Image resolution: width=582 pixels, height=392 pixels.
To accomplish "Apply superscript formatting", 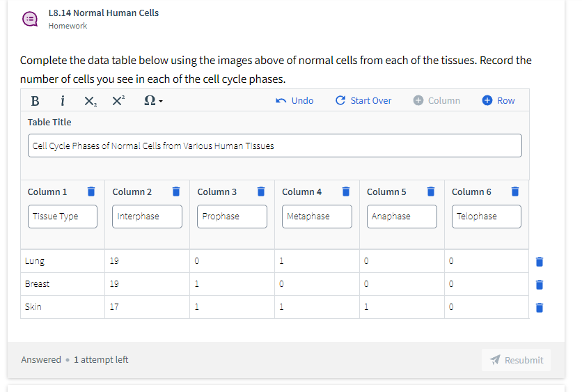I will [x=118, y=100].
